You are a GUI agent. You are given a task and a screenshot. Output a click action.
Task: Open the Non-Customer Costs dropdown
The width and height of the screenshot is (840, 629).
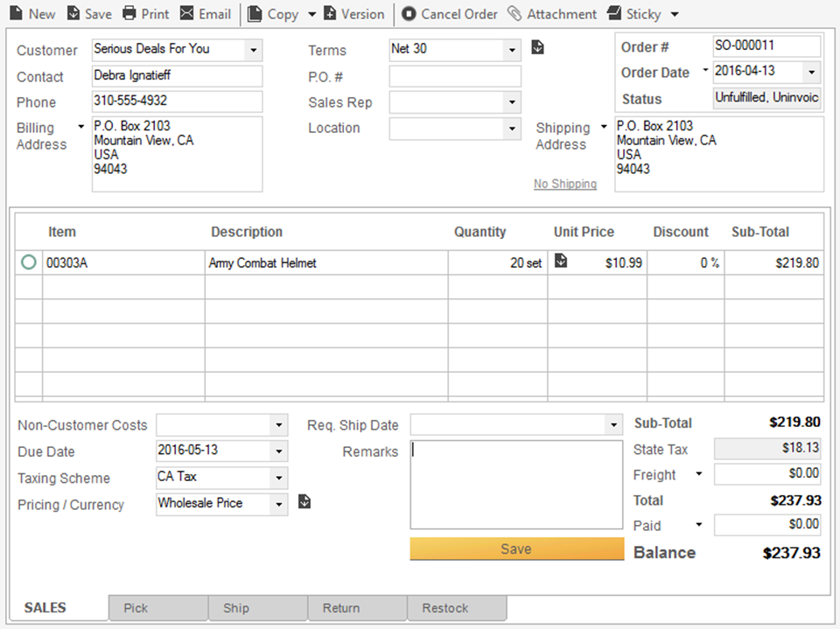(x=278, y=425)
